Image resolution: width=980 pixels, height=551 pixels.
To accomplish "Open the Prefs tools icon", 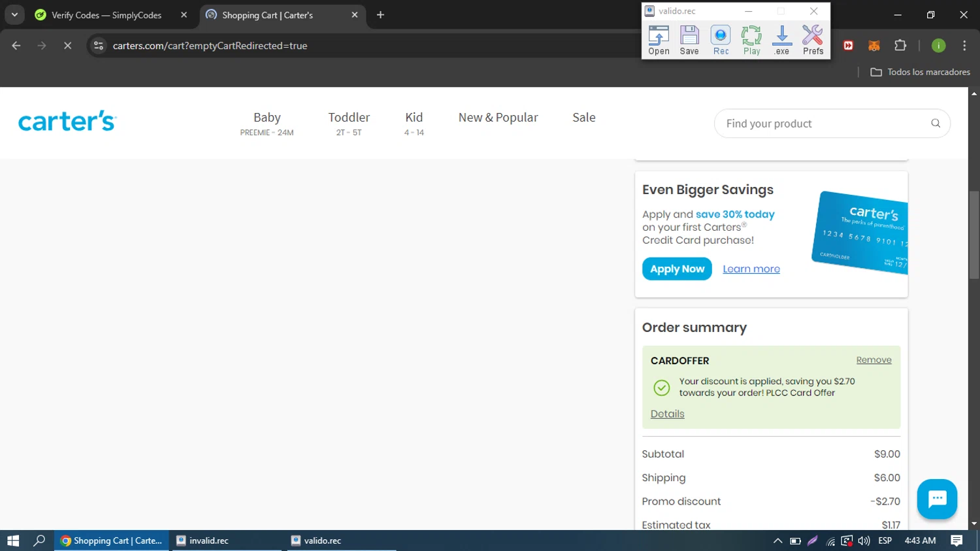I will point(813,40).
